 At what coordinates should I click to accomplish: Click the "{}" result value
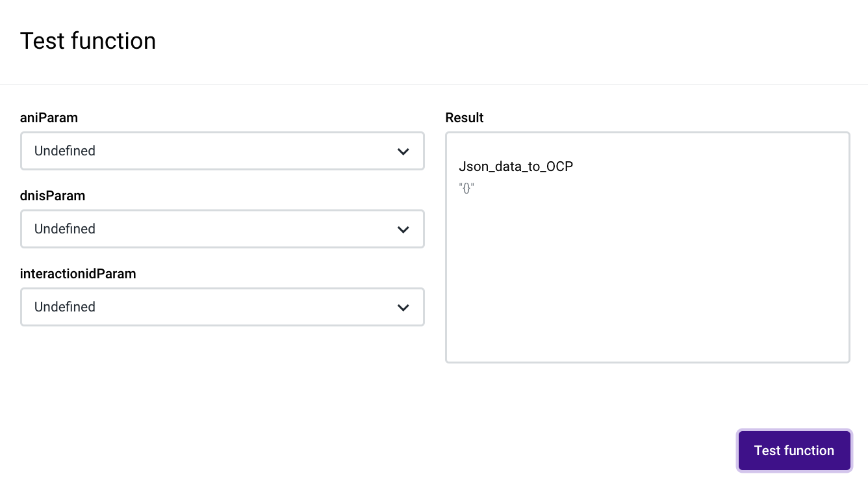point(466,189)
